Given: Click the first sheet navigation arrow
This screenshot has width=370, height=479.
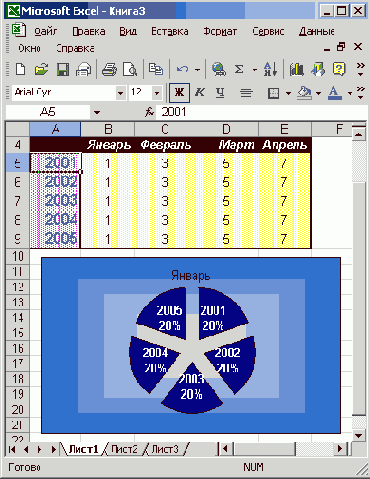Looking at the screenshot, I should [12, 449].
